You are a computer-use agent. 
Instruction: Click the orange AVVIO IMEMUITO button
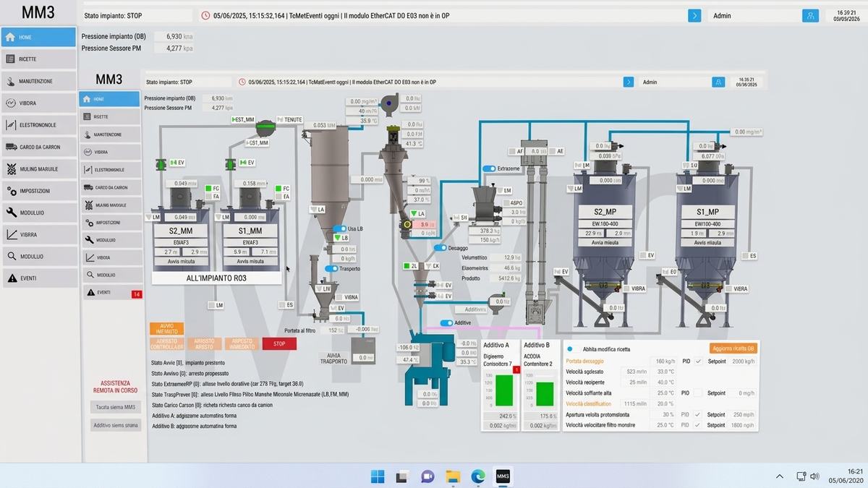(166, 328)
